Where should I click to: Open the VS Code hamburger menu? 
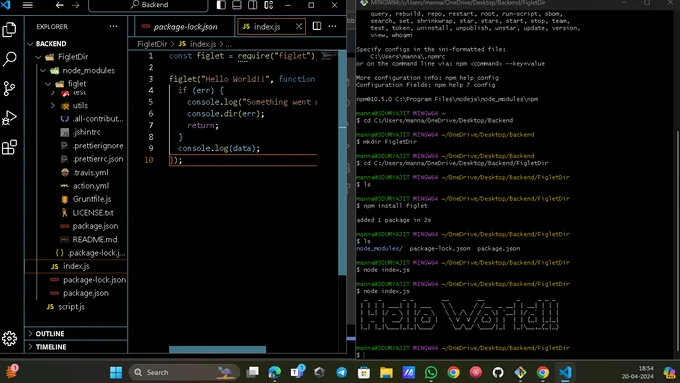[x=28, y=5]
